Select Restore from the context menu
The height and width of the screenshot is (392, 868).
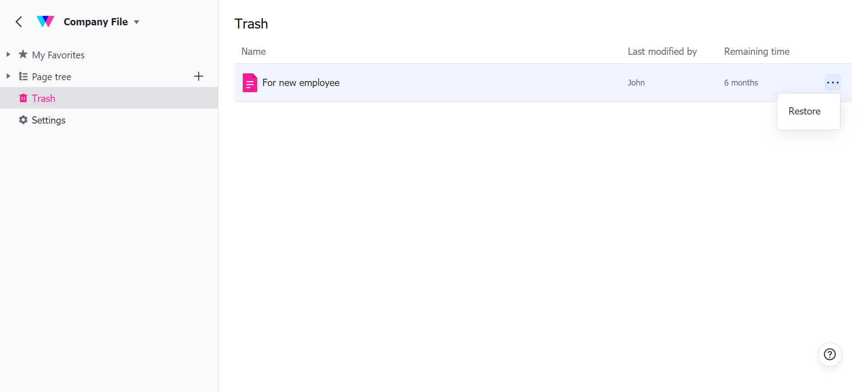tap(804, 111)
